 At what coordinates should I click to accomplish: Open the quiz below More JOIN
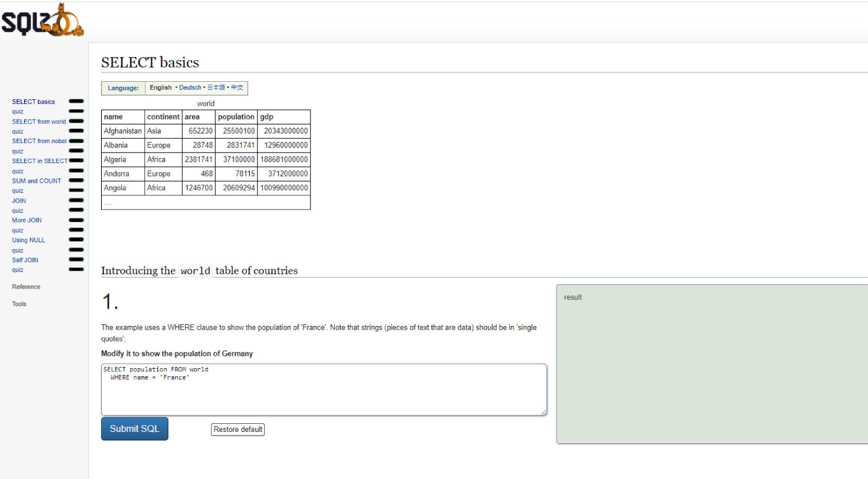[x=17, y=230]
